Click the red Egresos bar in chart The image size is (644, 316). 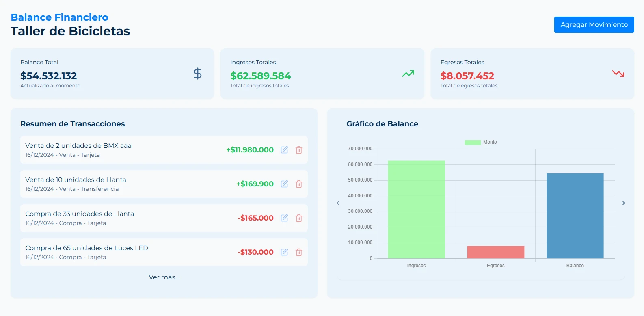point(496,252)
